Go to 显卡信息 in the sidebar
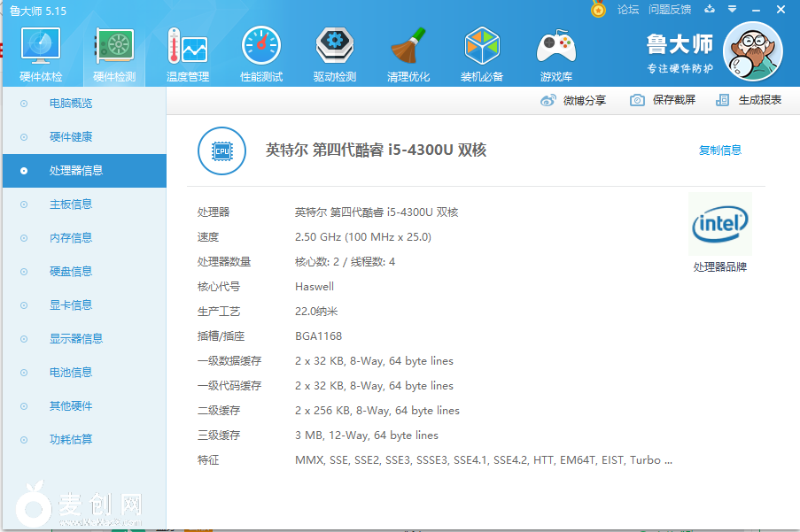Image resolution: width=800 pixels, height=532 pixels. pos(71,305)
